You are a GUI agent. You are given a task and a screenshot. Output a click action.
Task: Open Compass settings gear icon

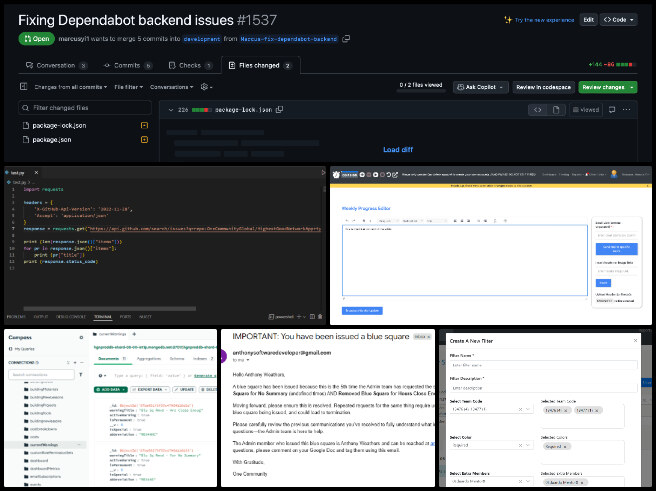click(x=81, y=338)
